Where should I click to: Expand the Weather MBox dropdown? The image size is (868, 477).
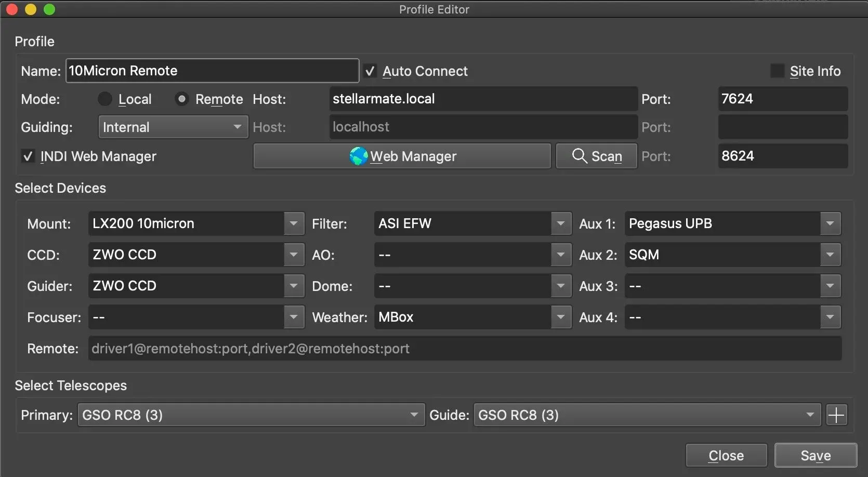tap(560, 317)
